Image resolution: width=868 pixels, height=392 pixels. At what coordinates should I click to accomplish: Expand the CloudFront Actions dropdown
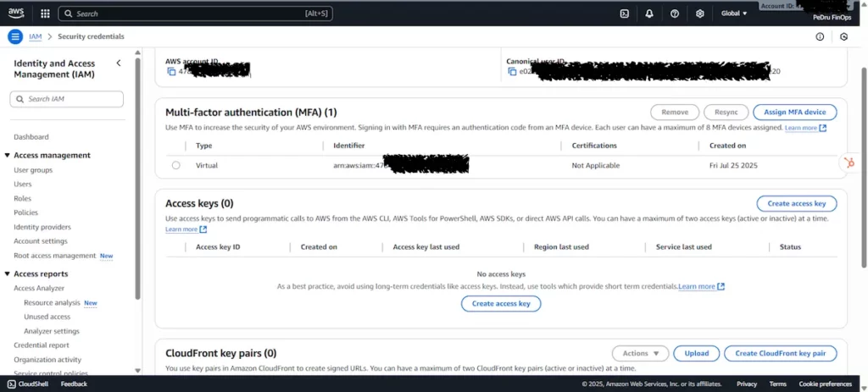tap(640, 353)
